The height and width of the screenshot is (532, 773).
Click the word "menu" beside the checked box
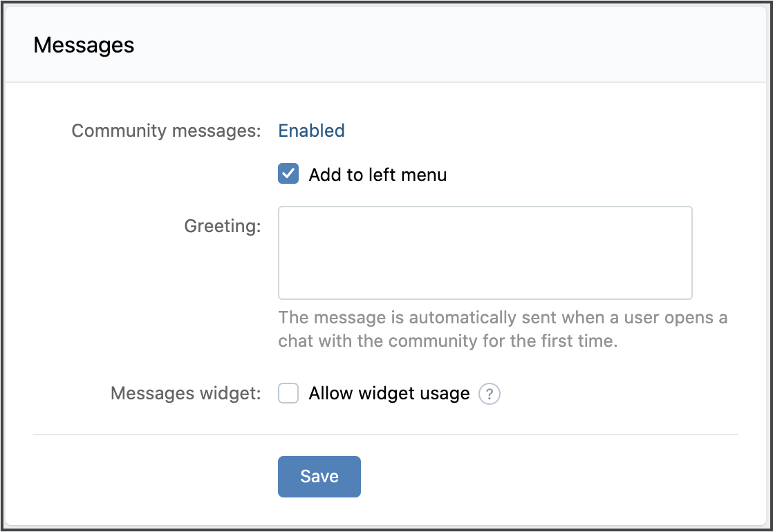point(425,175)
